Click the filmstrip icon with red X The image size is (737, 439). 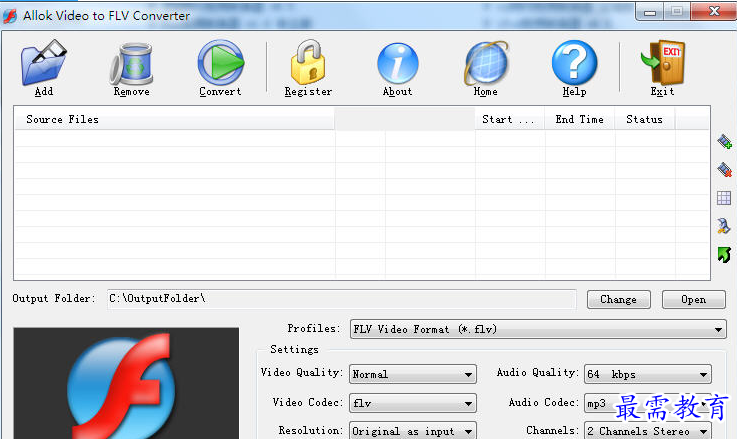pos(724,170)
